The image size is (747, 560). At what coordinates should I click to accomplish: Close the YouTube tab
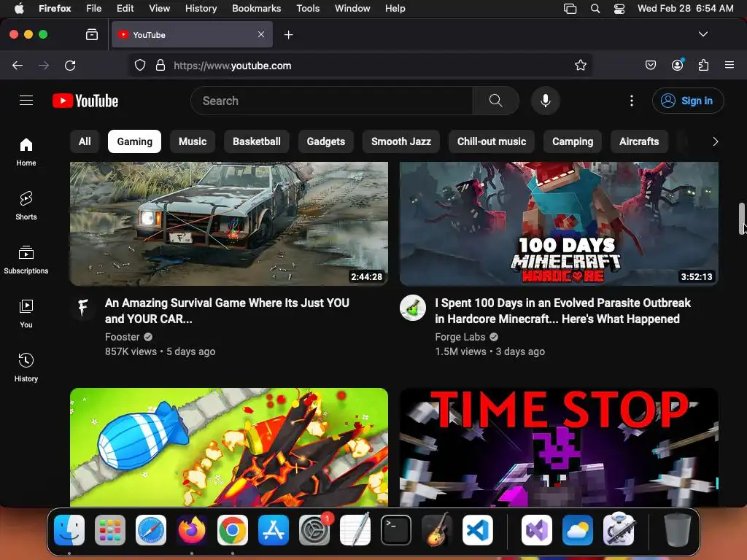coord(261,34)
